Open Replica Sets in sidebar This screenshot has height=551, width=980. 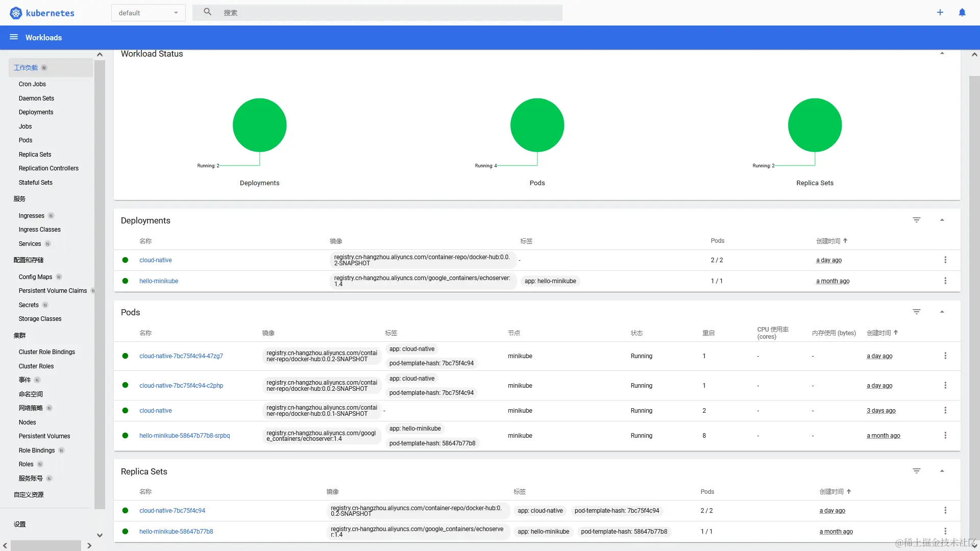tap(35, 155)
